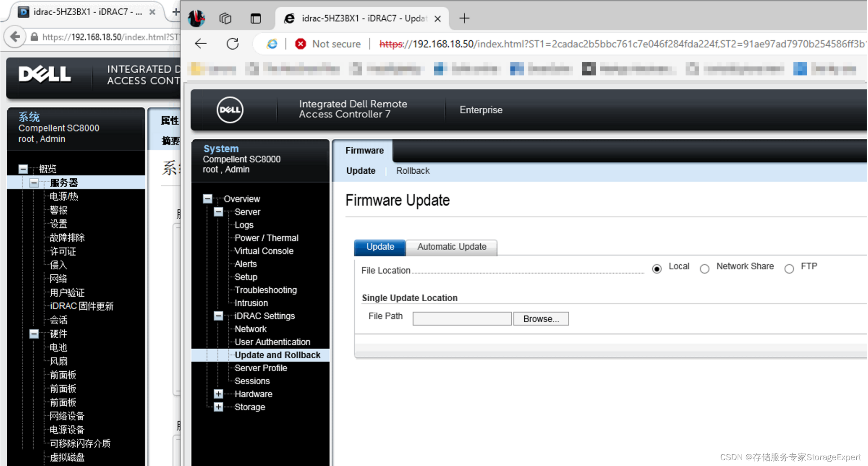Open Server Profile in the tree
The width and height of the screenshot is (868, 466).
tap(261, 368)
